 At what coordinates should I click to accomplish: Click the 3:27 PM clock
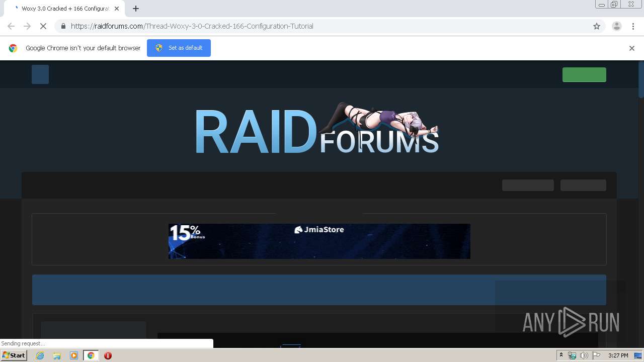click(x=618, y=355)
